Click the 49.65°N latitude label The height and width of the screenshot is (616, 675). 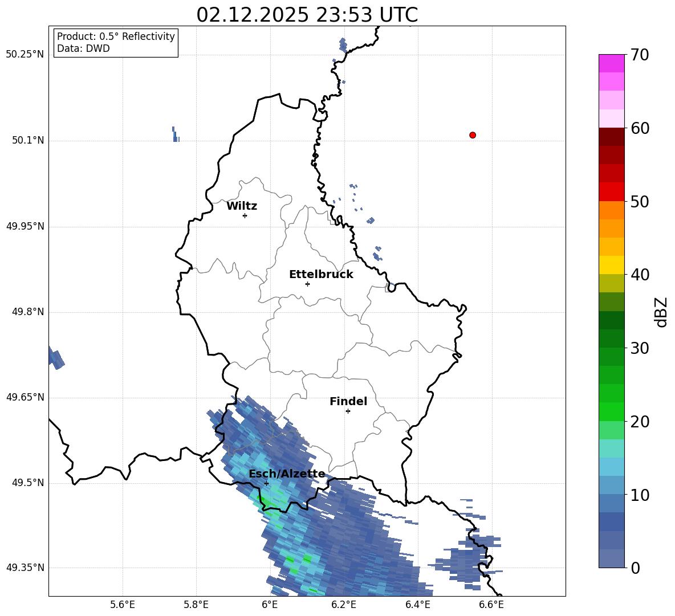pyautogui.click(x=25, y=397)
